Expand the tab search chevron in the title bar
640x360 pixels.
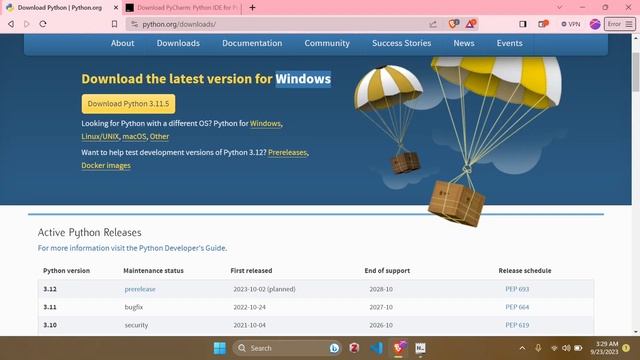pos(560,7)
